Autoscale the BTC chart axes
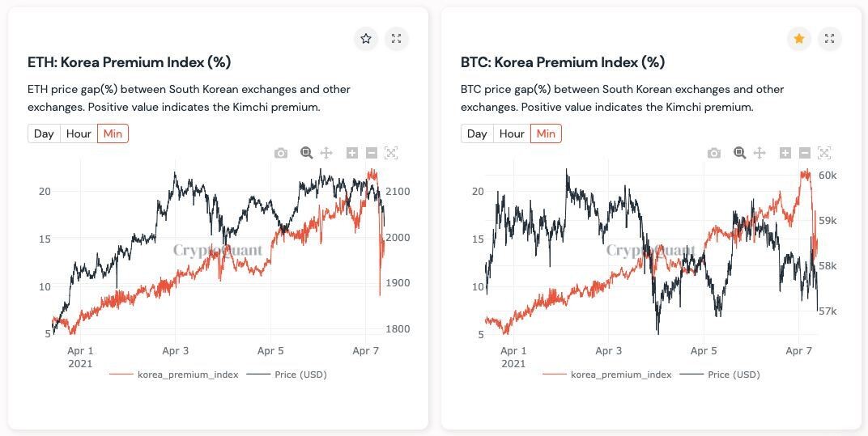Screen dimensions: 868x436 tap(823, 153)
